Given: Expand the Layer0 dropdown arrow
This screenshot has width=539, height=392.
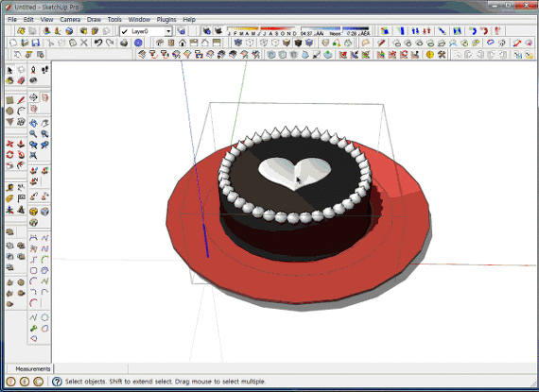Looking at the screenshot, I should [168, 31].
